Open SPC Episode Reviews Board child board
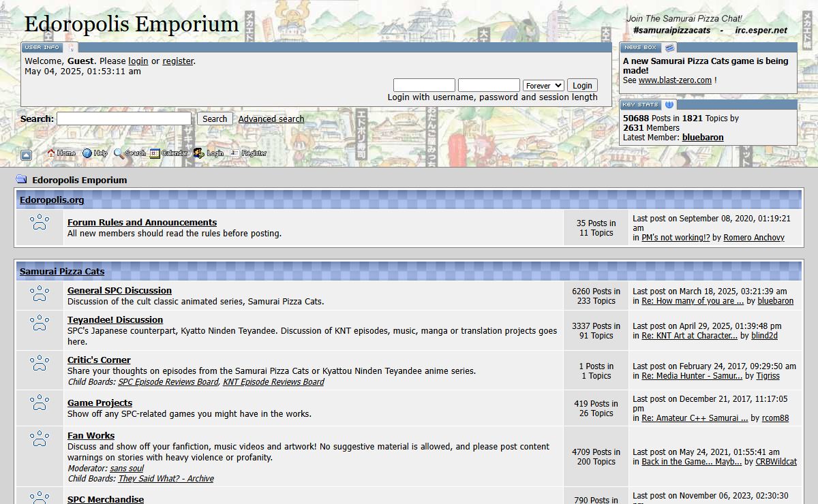This screenshot has width=818, height=504. (x=168, y=382)
